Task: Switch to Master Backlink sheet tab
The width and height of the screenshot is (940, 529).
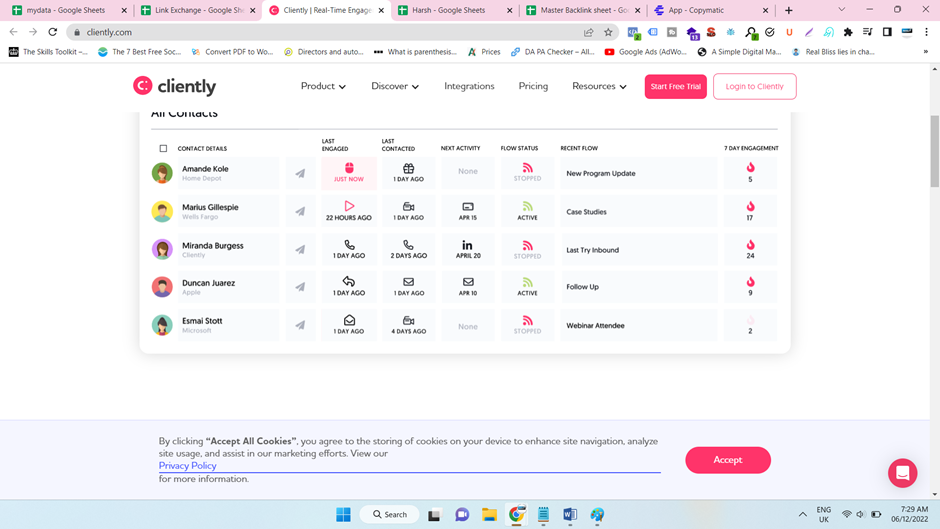Action: point(585,10)
